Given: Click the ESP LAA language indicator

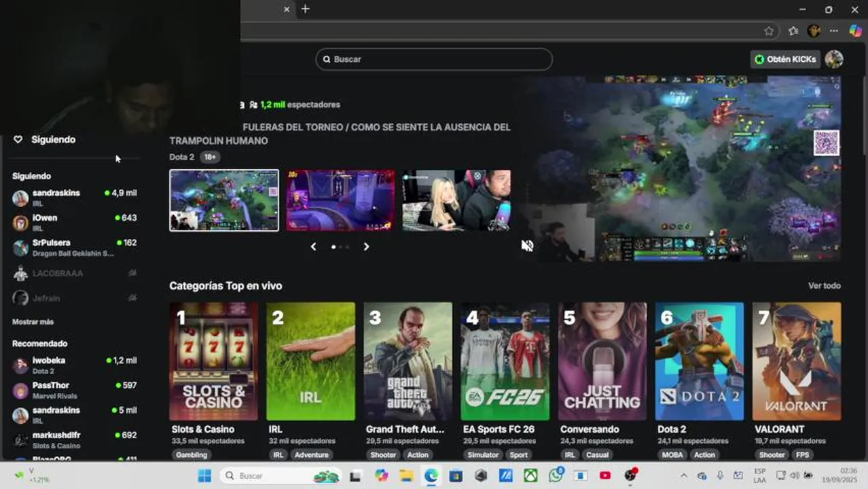Looking at the screenshot, I should (x=759, y=475).
